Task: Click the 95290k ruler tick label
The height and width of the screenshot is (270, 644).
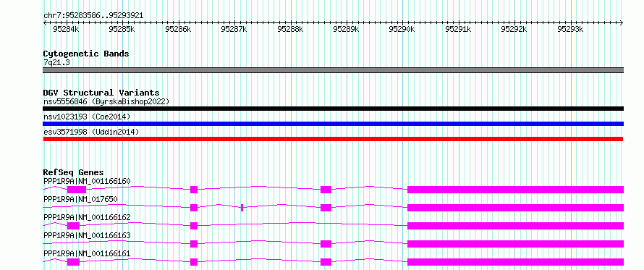Action: click(402, 29)
